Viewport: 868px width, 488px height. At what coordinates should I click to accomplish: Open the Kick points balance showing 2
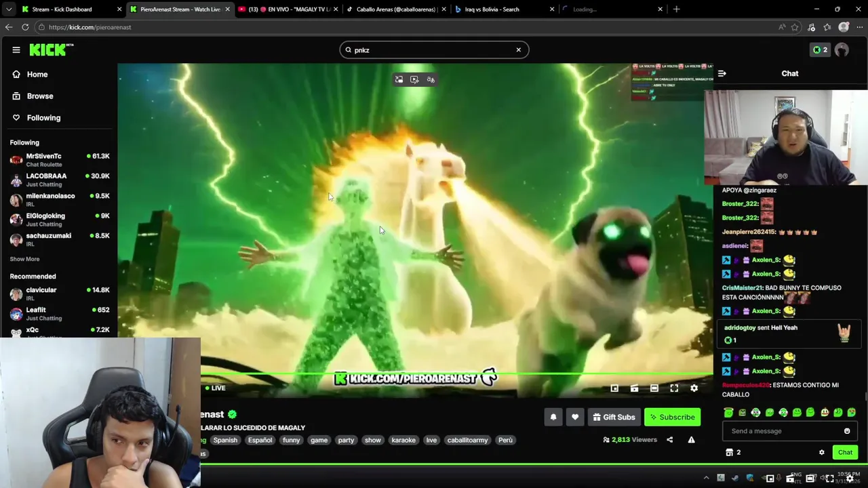820,49
